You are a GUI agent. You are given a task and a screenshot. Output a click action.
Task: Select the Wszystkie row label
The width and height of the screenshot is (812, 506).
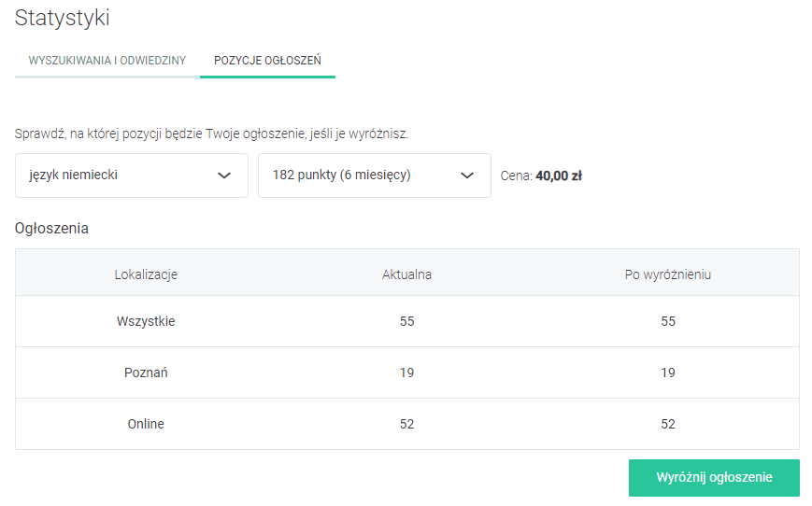point(146,321)
